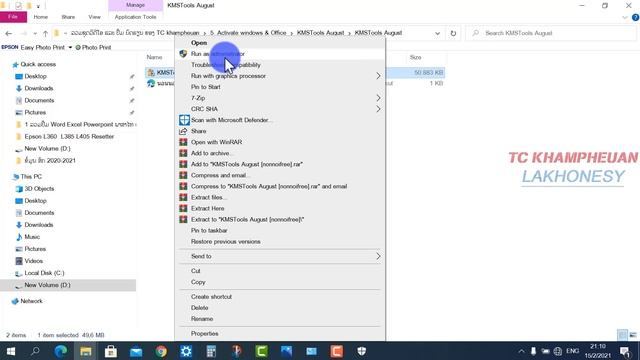The width and height of the screenshot is (640, 360).
Task: Open Calculator from taskbar
Action: pyautogui.click(x=211, y=351)
